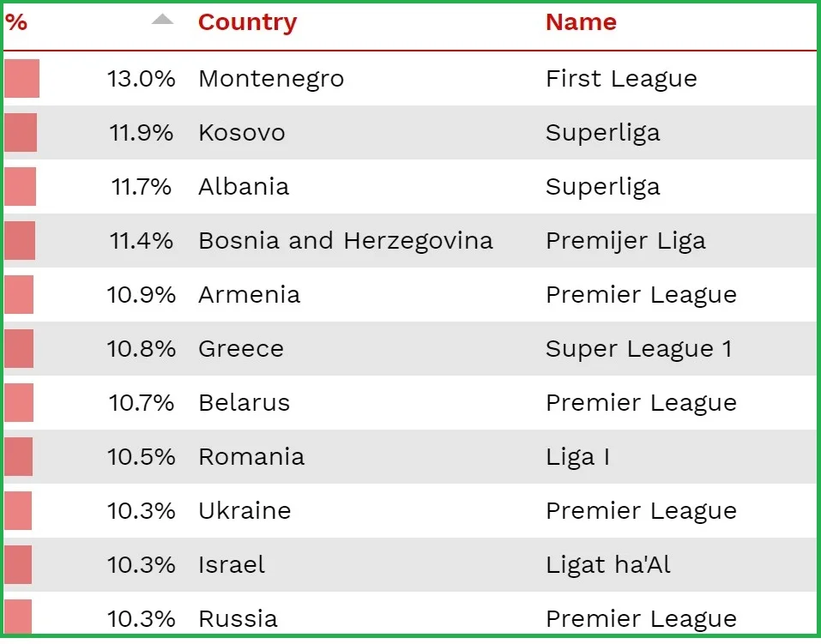The width and height of the screenshot is (821, 644).
Task: Click the % column header
Action: pyautogui.click(x=16, y=22)
